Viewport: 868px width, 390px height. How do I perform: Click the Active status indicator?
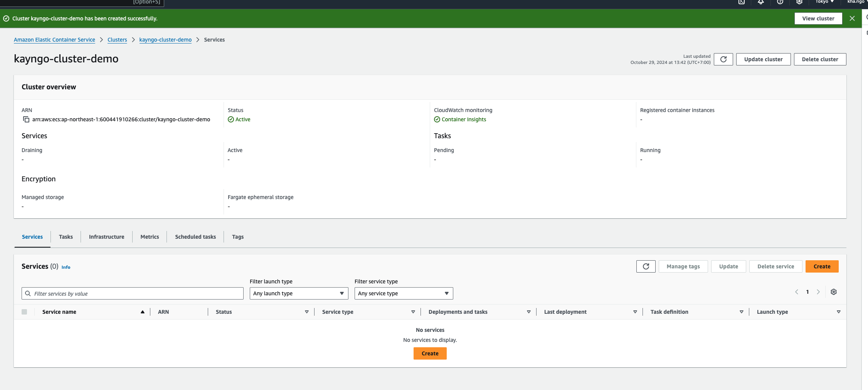tap(239, 119)
